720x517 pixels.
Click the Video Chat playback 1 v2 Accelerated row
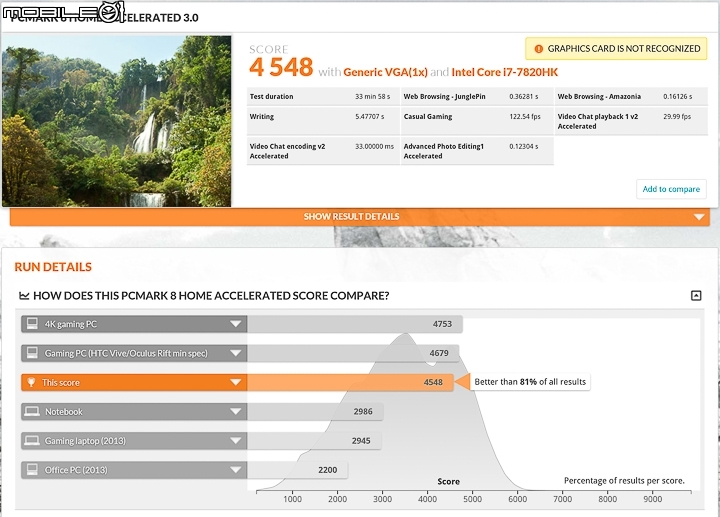coord(631,121)
